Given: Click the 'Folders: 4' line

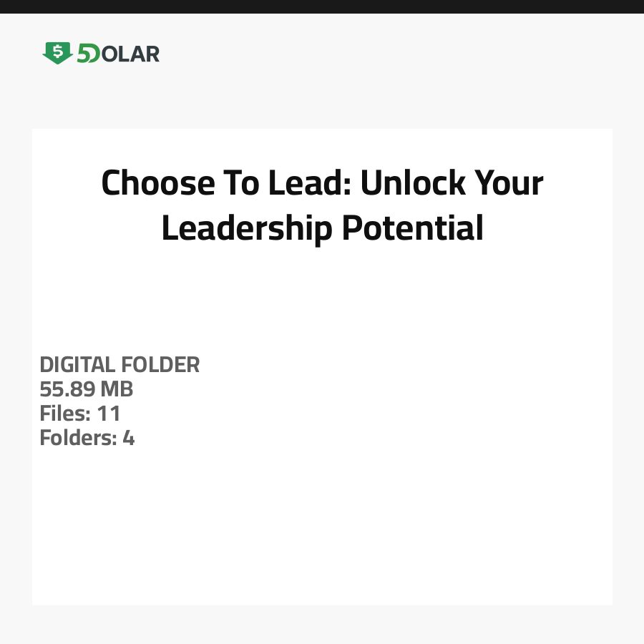Looking at the screenshot, I should click(x=87, y=438).
